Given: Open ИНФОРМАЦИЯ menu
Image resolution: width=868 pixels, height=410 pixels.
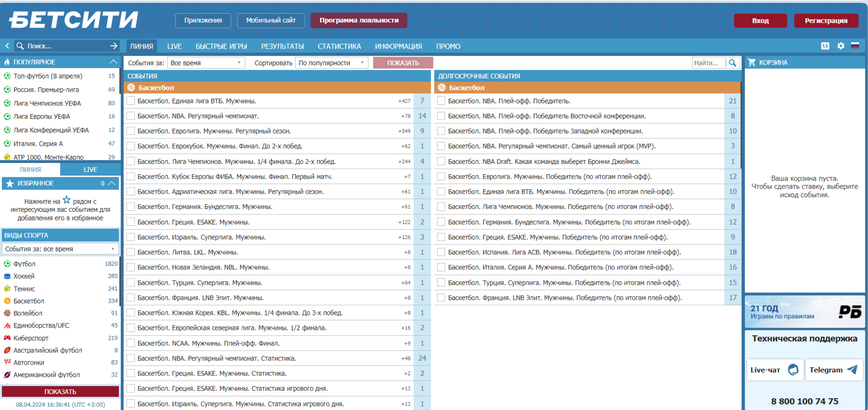Looking at the screenshot, I should pos(398,46).
